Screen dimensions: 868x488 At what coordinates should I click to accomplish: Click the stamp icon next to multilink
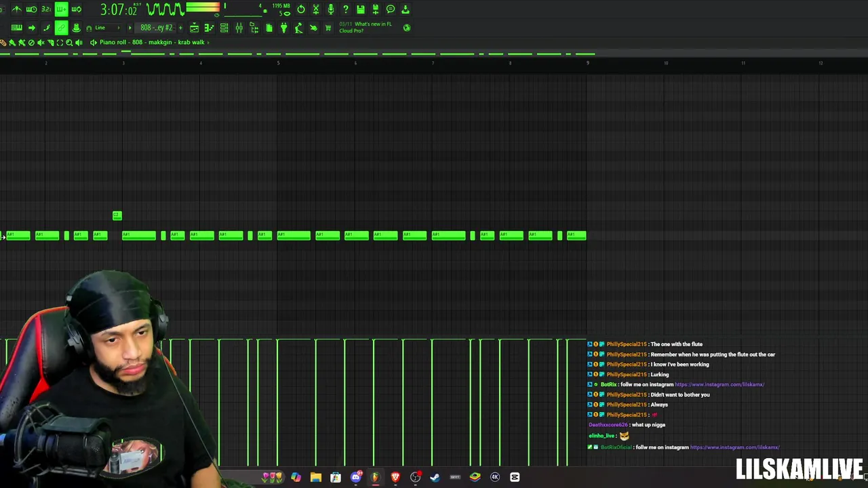tap(76, 28)
